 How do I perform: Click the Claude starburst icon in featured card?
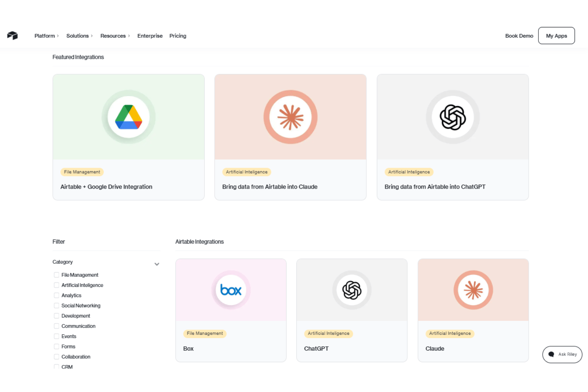[x=290, y=117]
